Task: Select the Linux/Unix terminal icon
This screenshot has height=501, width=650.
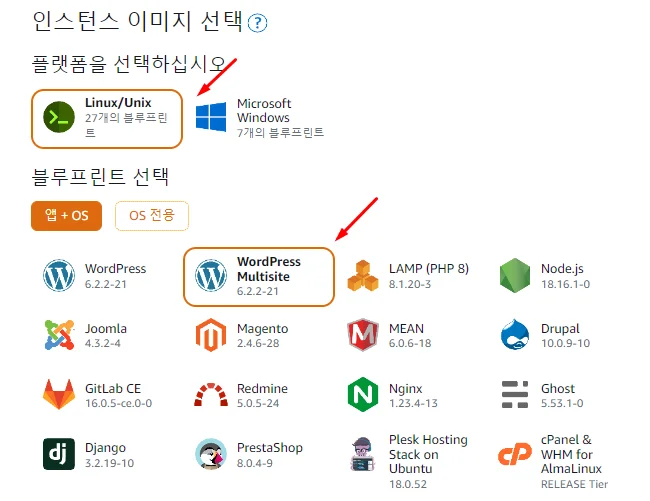Action: pos(59,117)
